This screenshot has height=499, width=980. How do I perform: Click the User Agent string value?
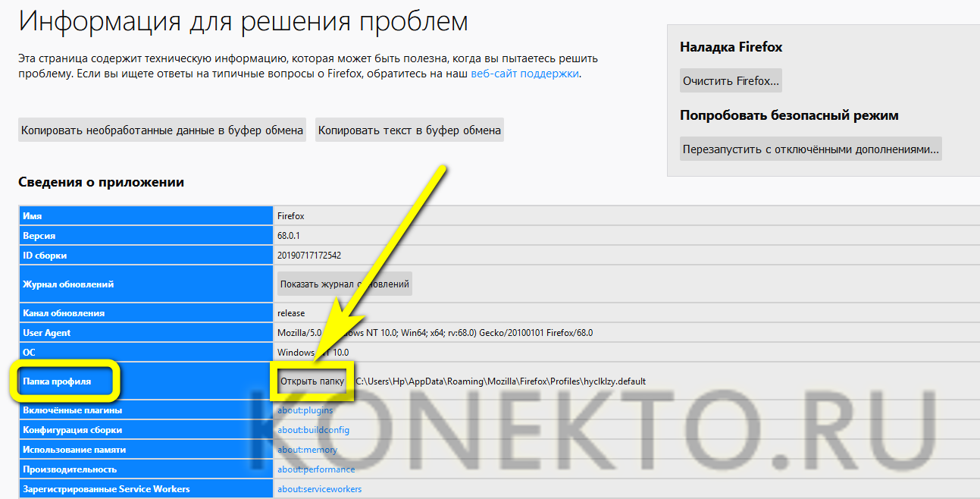(x=435, y=333)
